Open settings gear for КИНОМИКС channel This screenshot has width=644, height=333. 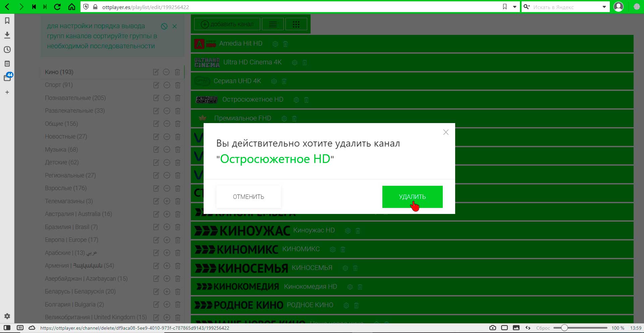[x=333, y=249]
